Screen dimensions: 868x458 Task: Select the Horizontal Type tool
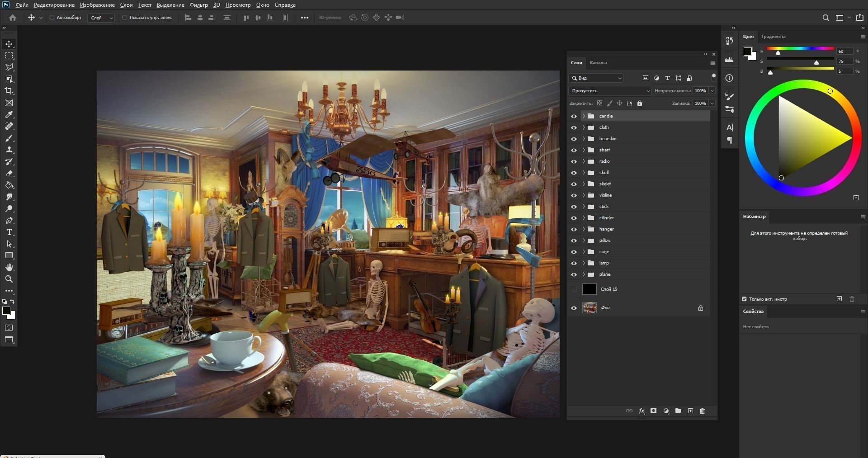[9, 232]
